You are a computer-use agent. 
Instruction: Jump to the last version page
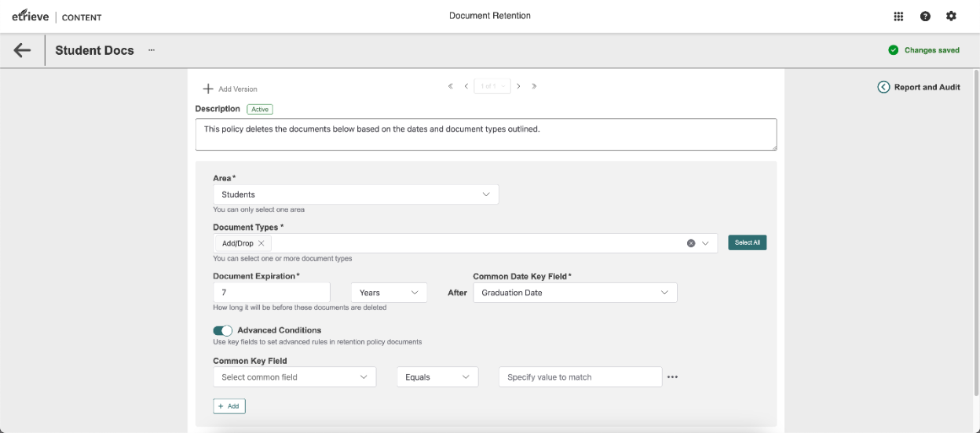(x=535, y=86)
